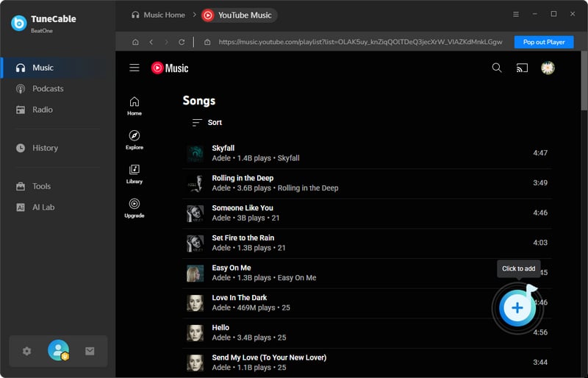Click the 4:47 duration for Skyfall

point(540,153)
